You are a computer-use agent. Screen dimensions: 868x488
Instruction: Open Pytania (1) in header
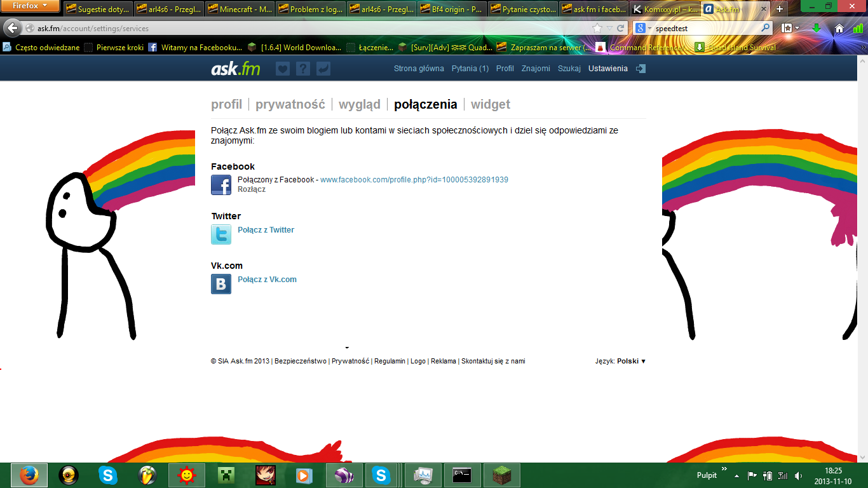click(470, 69)
